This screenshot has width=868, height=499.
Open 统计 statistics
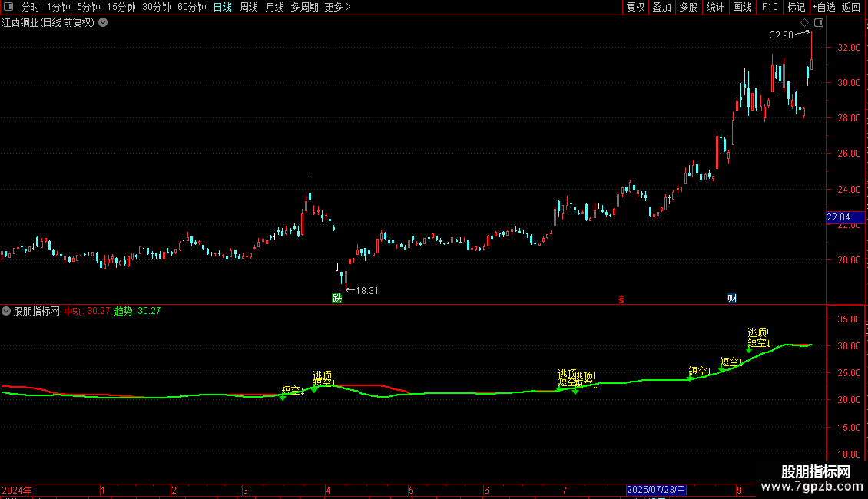[715, 7]
